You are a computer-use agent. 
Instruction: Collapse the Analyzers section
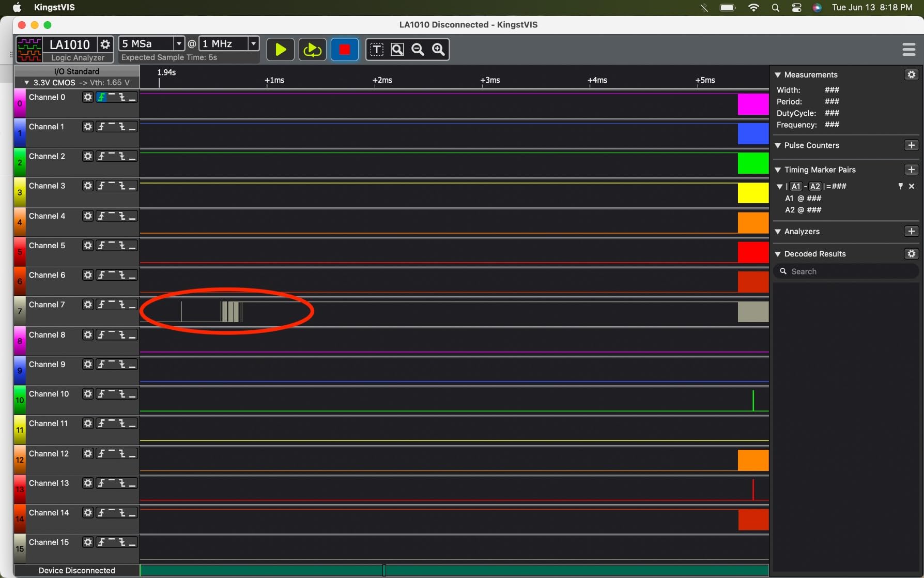point(778,232)
